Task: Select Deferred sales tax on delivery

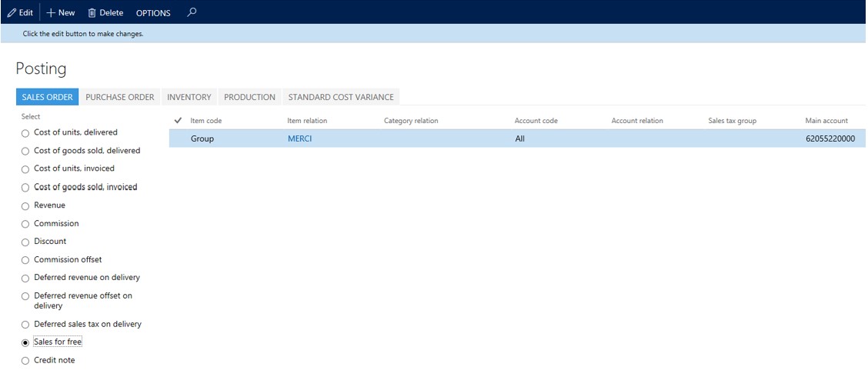Action: click(25, 325)
